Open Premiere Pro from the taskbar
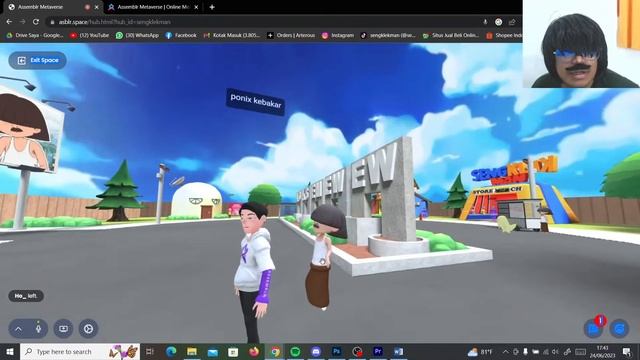The width and height of the screenshot is (640, 360). [x=378, y=351]
